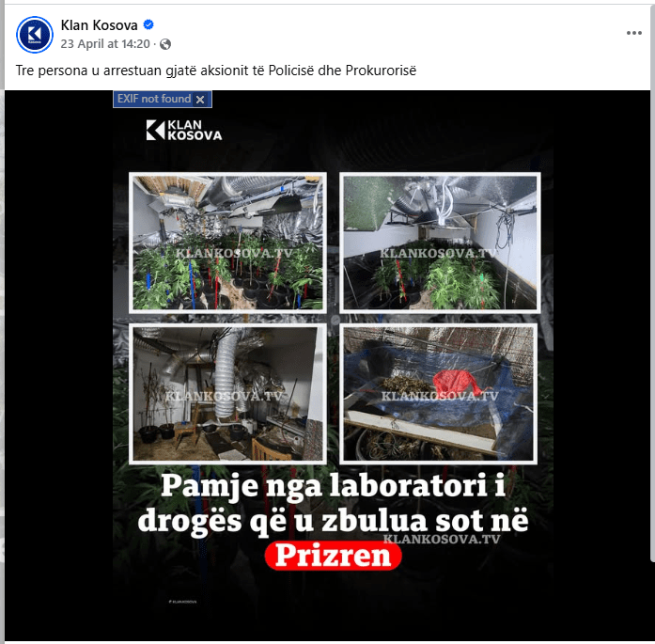655x644 pixels.
Task: Open the bottom-left ventilation duct photo
Action: point(227,394)
